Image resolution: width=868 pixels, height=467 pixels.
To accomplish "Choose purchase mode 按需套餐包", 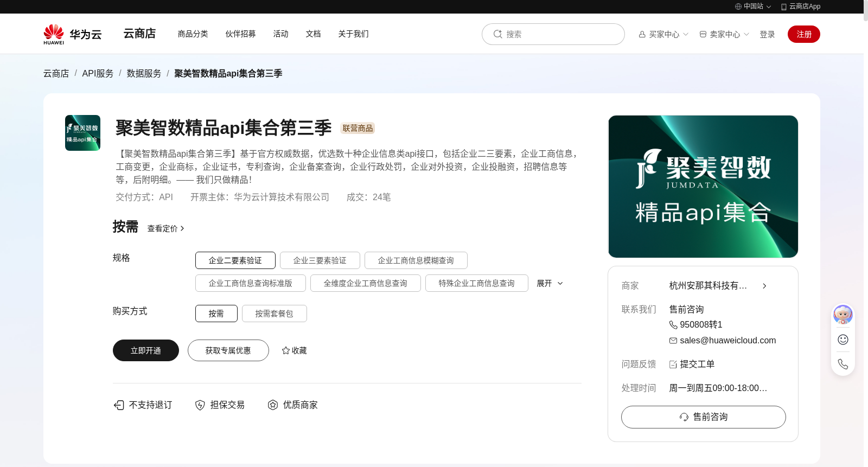I will point(275,314).
